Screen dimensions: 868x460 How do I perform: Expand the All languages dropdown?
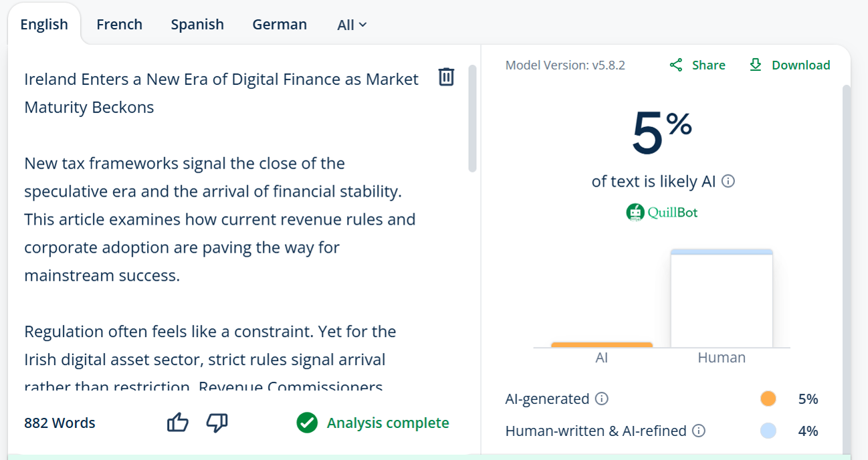coord(352,25)
